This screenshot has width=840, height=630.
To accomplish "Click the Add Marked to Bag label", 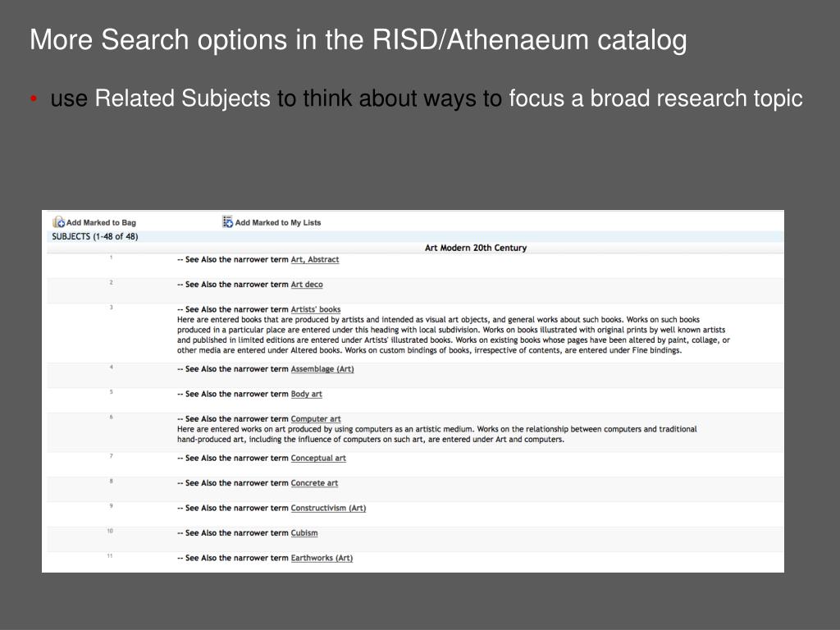I will (101, 223).
